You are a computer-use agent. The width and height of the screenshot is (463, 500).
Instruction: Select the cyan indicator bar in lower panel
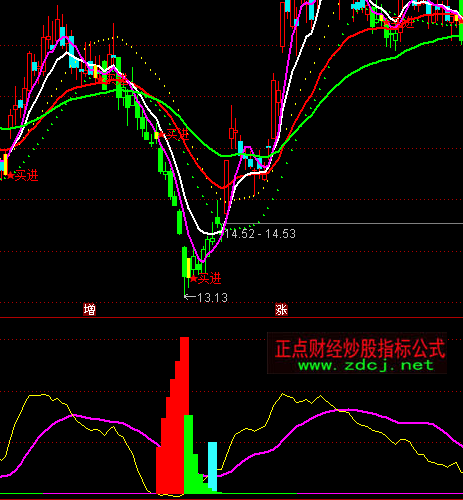(212, 467)
